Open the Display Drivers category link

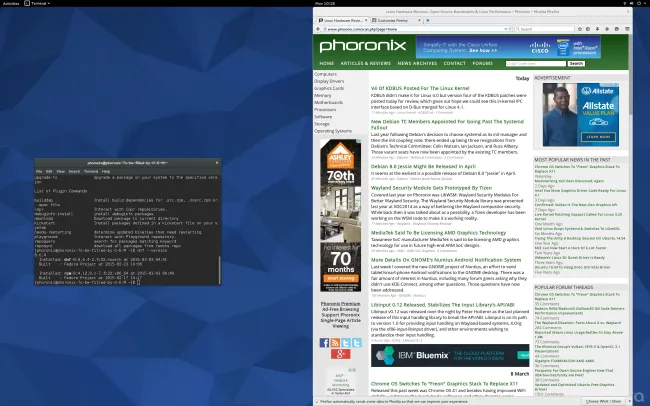[329, 81]
